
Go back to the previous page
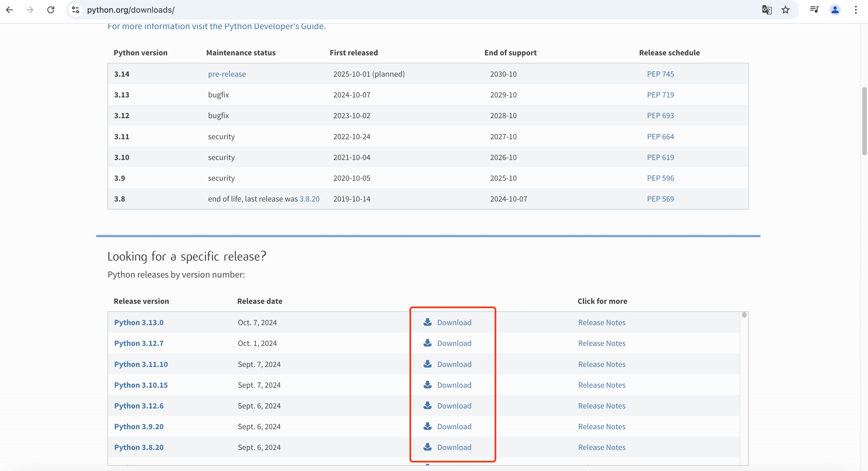(10, 10)
